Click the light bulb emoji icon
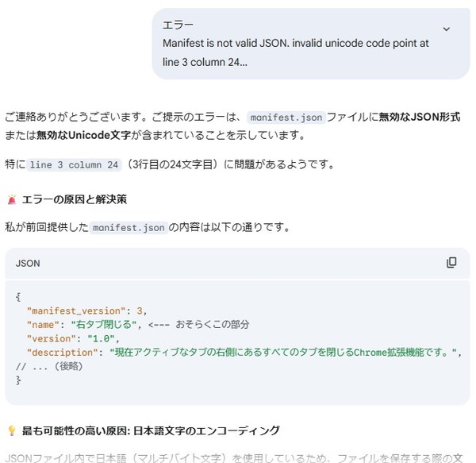This screenshot has width=476, height=463. 11,430
